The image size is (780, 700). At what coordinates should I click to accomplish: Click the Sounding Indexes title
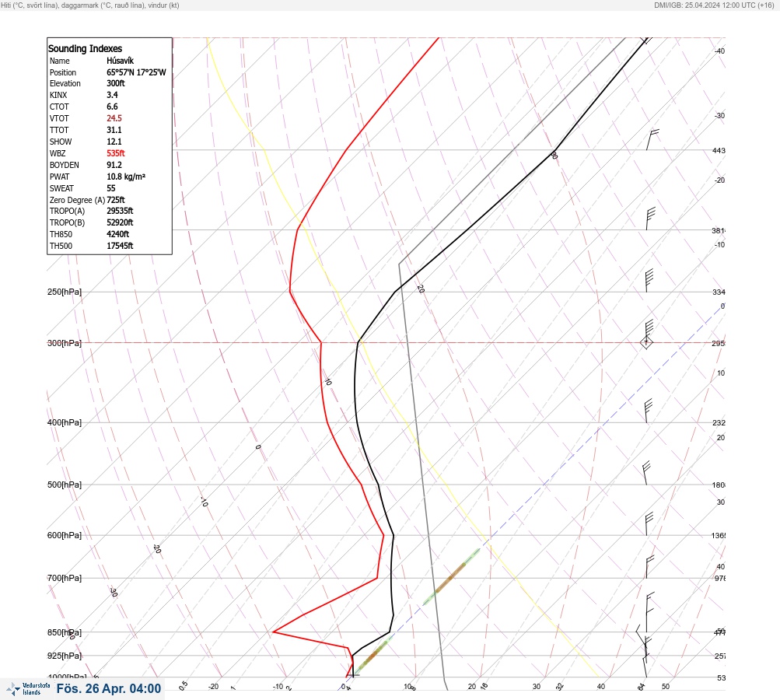pos(85,48)
